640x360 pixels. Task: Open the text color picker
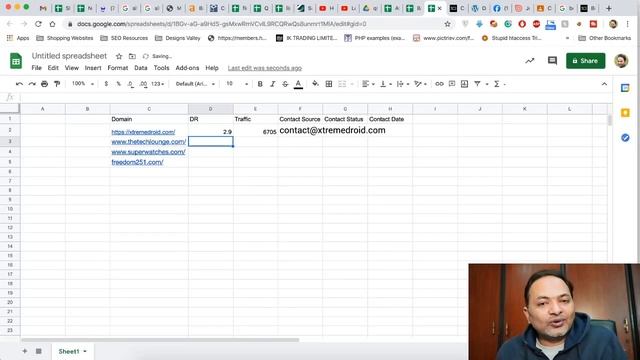(298, 84)
